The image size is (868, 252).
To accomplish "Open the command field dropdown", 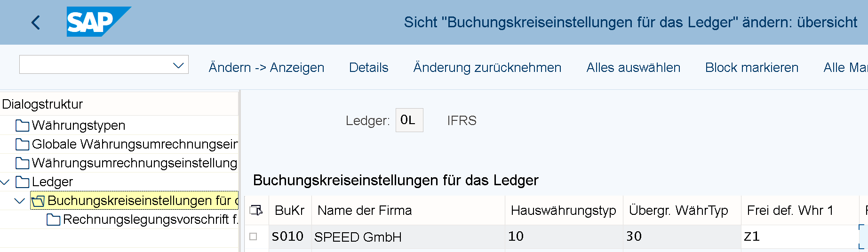I will [x=178, y=65].
